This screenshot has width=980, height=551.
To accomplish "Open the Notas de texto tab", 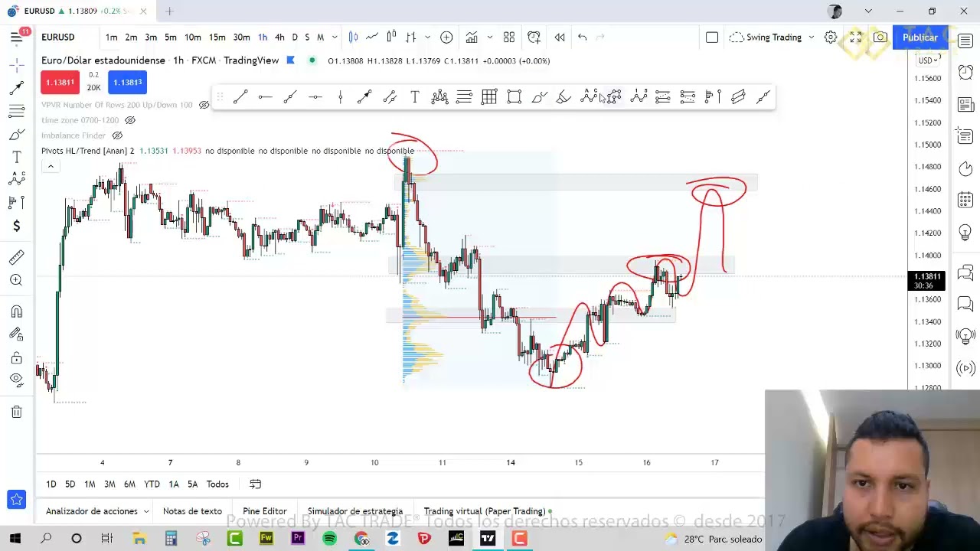I will click(x=192, y=511).
